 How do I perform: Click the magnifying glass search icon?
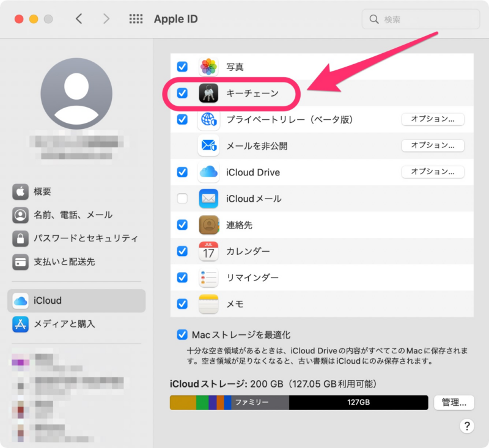(x=374, y=20)
